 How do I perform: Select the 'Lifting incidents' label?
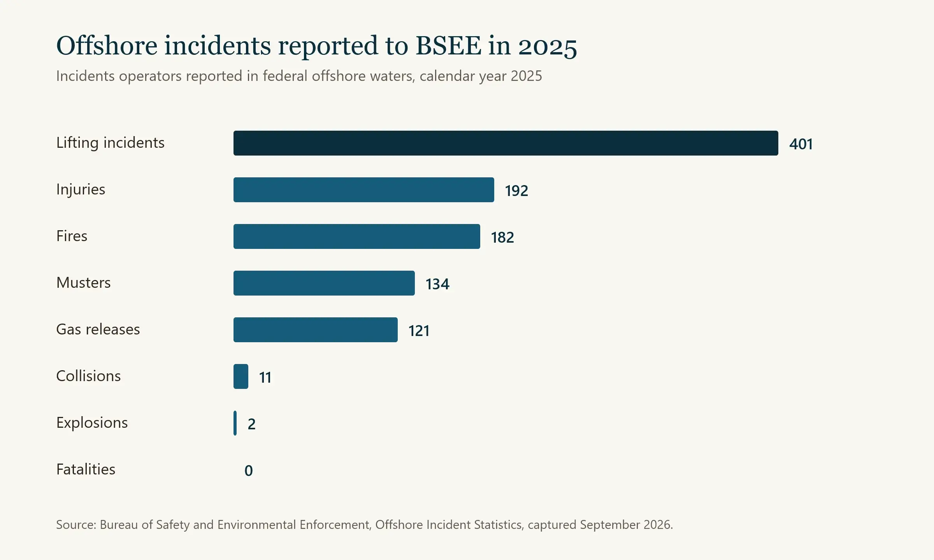(x=110, y=143)
